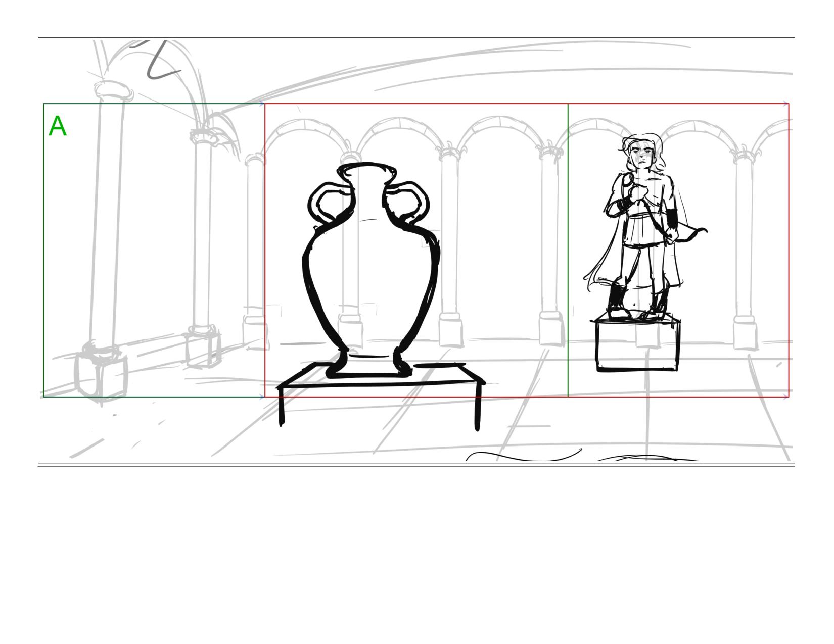
Task: Click the table under the vase
Action: 381,397
